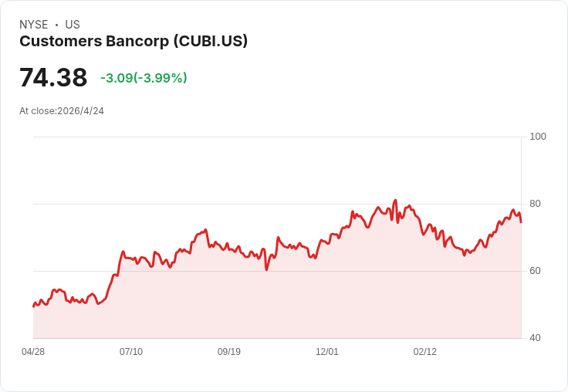
Task: Click the 100 y-axis price label
Action: click(x=538, y=137)
